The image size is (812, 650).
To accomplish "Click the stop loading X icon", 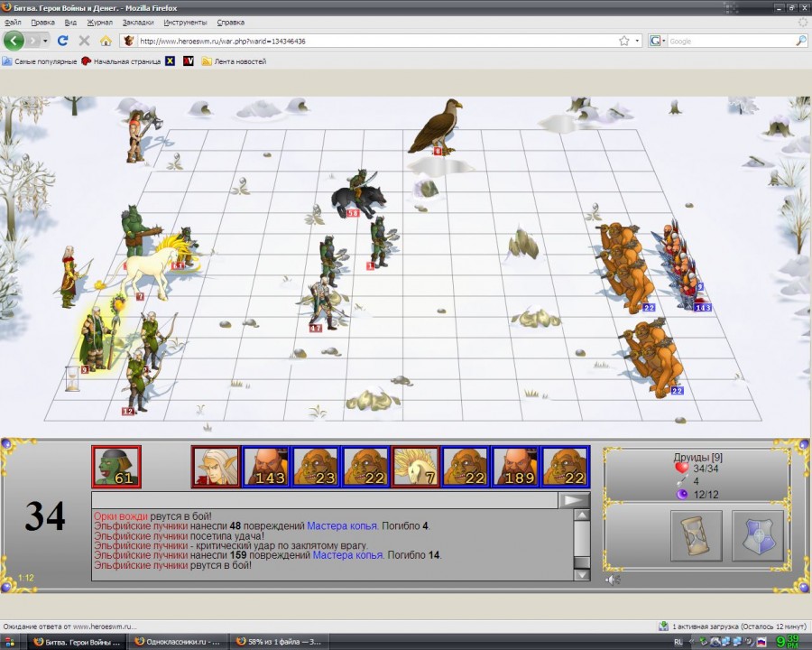I will [84, 41].
